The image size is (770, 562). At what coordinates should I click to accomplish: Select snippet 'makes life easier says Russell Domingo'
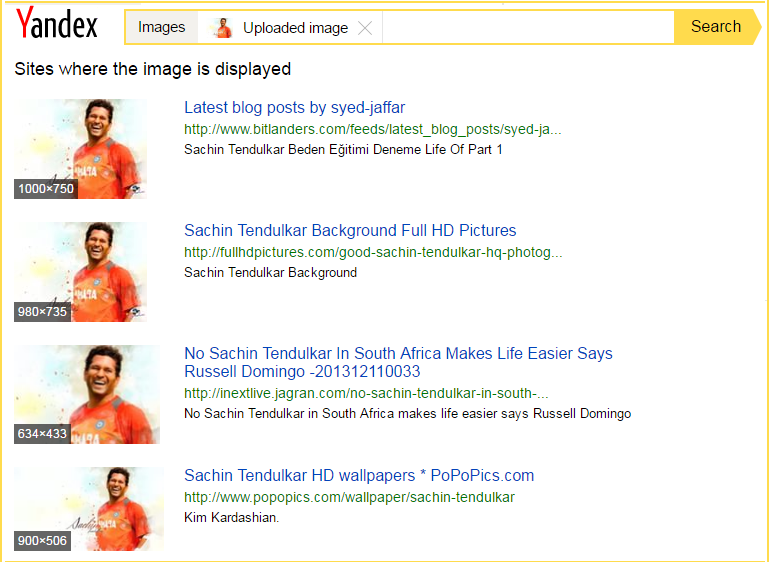(514, 414)
